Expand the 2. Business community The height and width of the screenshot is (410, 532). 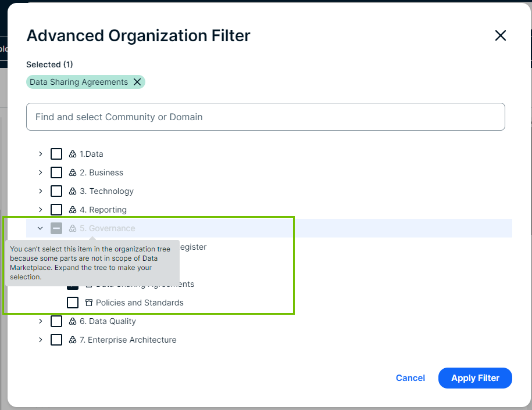click(x=40, y=172)
